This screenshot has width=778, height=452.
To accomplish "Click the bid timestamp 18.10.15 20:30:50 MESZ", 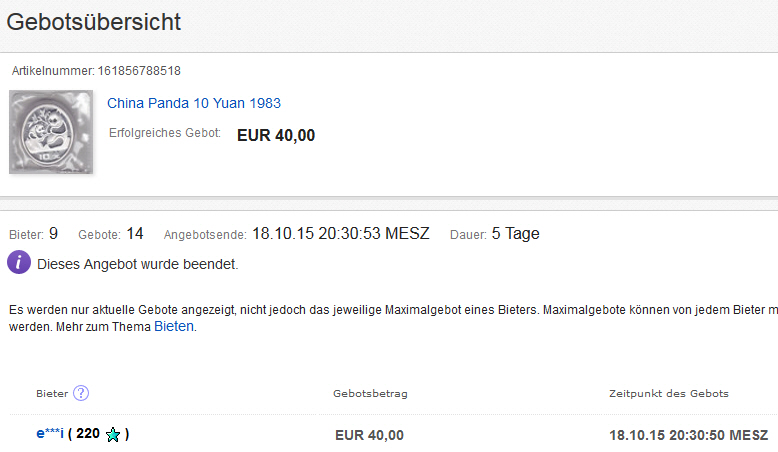I will click(688, 435).
